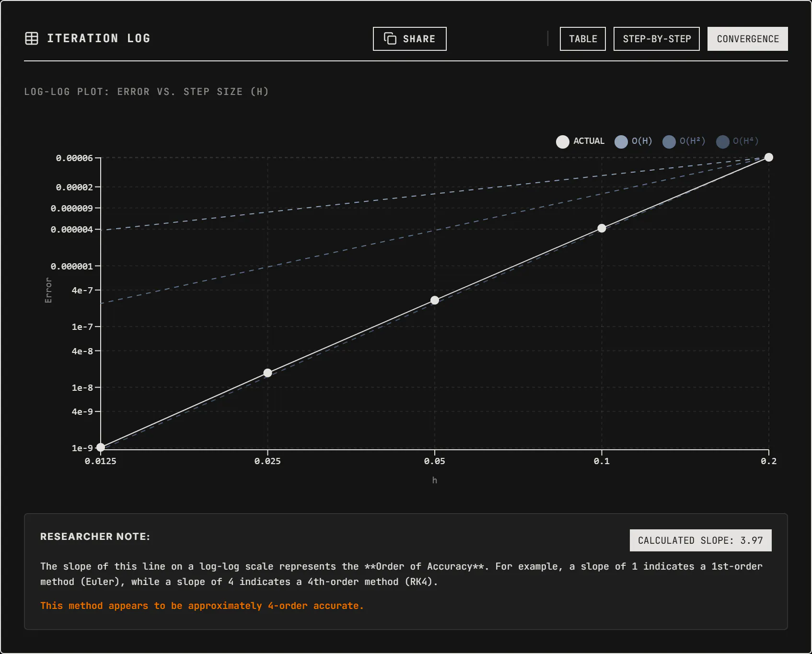Click the 4e-9 y-axis label
This screenshot has width=812, height=654.
point(82,411)
